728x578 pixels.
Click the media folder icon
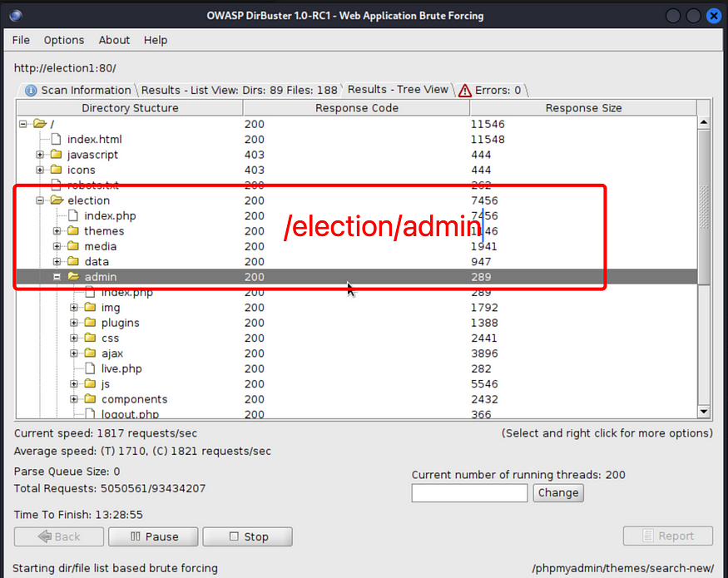pos(73,246)
